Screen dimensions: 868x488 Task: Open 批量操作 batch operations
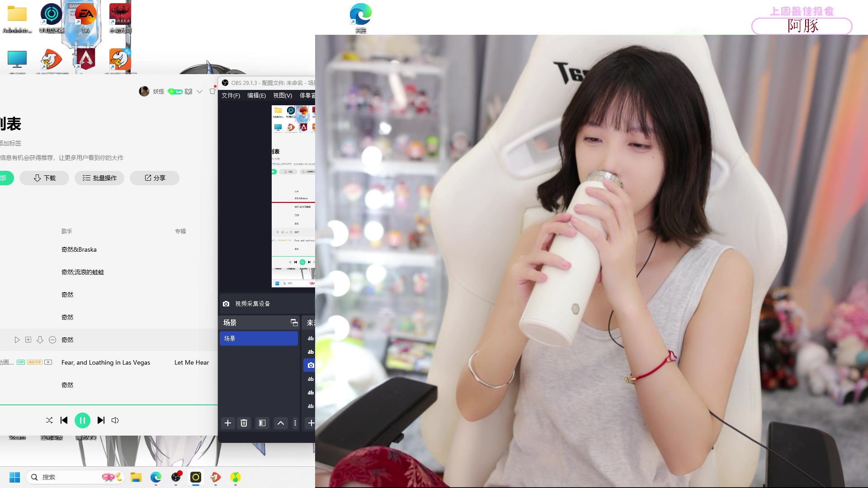99,178
